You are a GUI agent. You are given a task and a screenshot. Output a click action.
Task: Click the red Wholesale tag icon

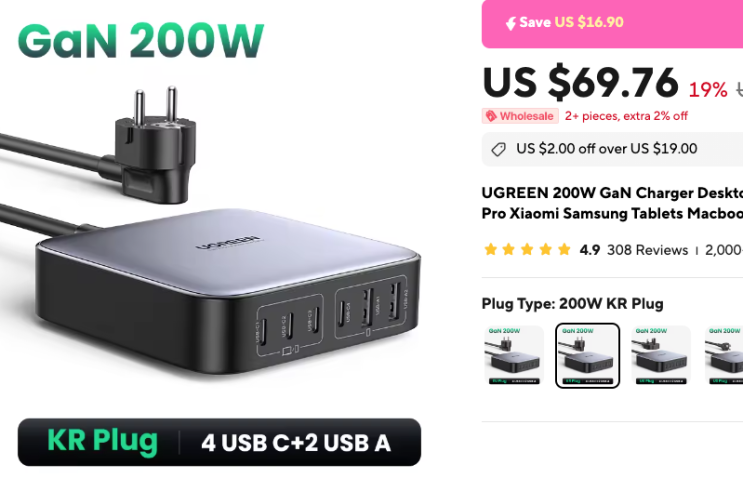(x=491, y=116)
